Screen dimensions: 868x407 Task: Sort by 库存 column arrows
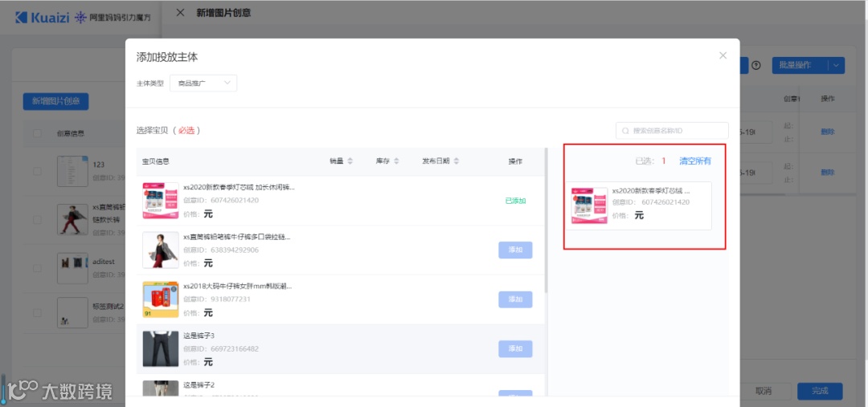click(x=396, y=161)
